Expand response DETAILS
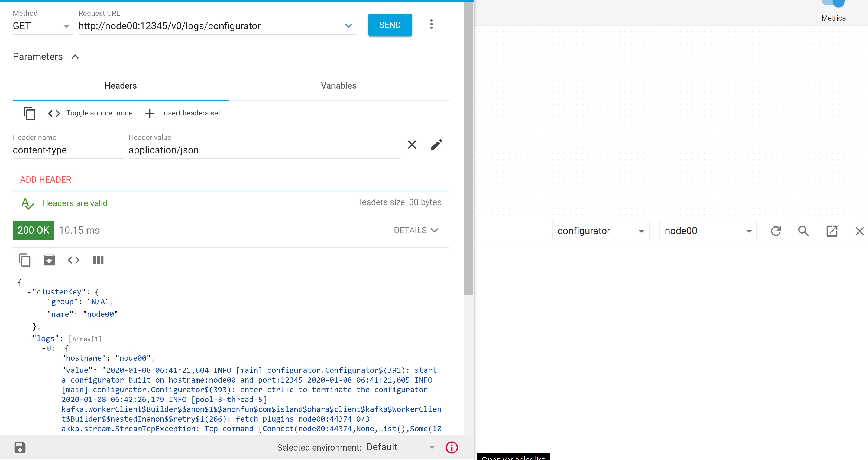This screenshot has height=460, width=868. tap(416, 230)
